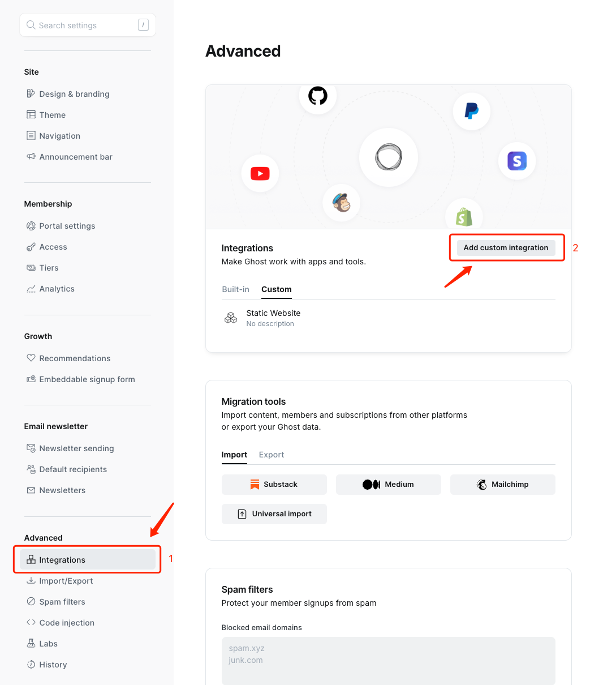Click the Static Website integration cube icon
This screenshot has width=616, height=685.
231,318
